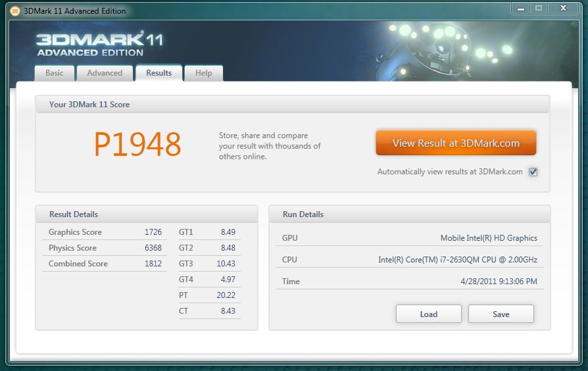
Task: Click the GT3 value 10.43
Action: tap(226, 264)
